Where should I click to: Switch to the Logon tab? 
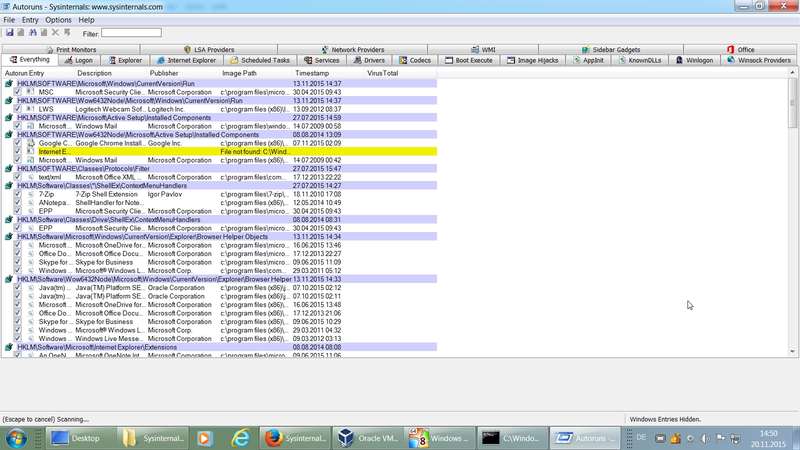[78, 60]
